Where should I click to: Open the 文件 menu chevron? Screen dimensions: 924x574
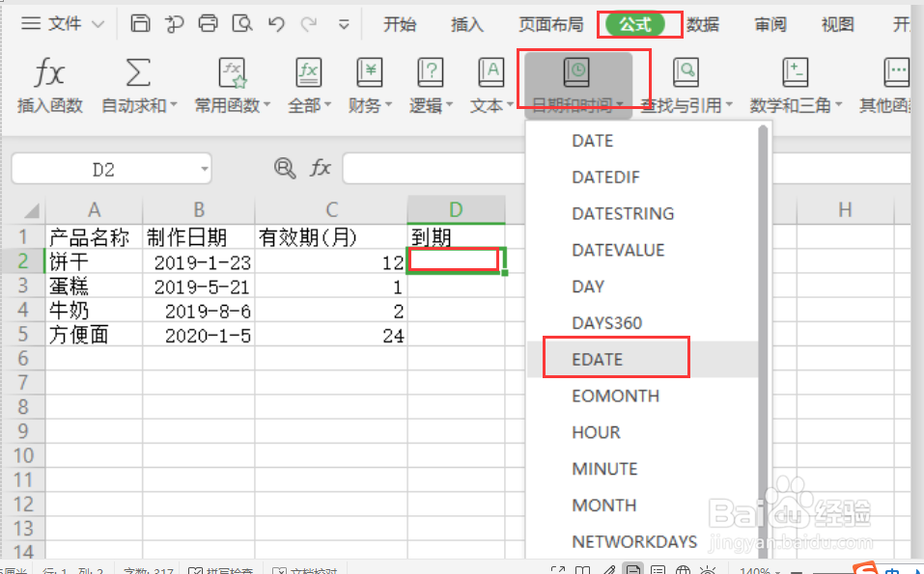[x=99, y=23]
